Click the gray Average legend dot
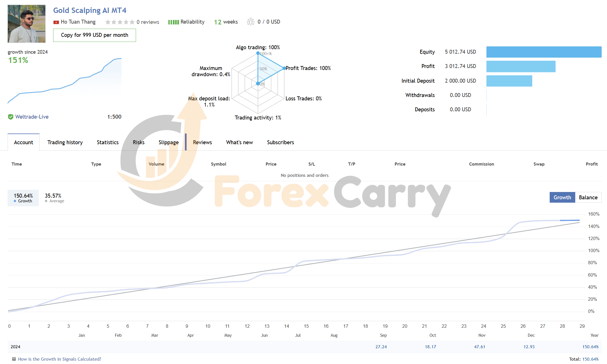 [46, 201]
